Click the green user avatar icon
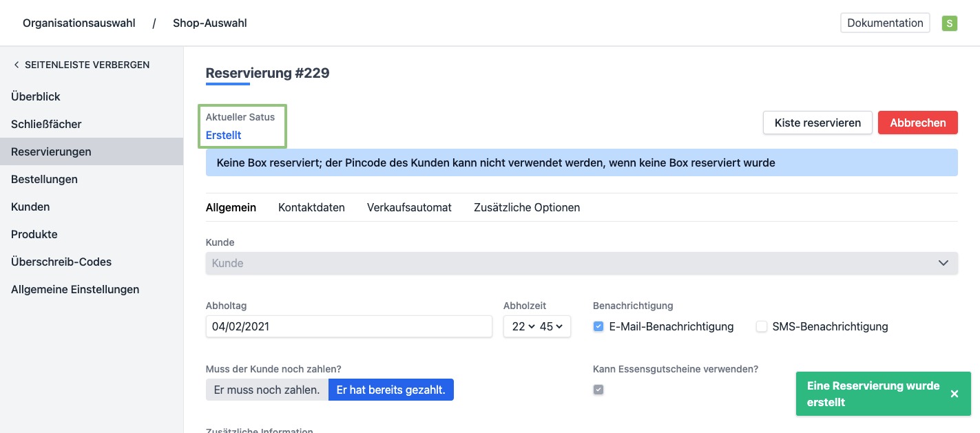The image size is (980, 433). point(950,23)
